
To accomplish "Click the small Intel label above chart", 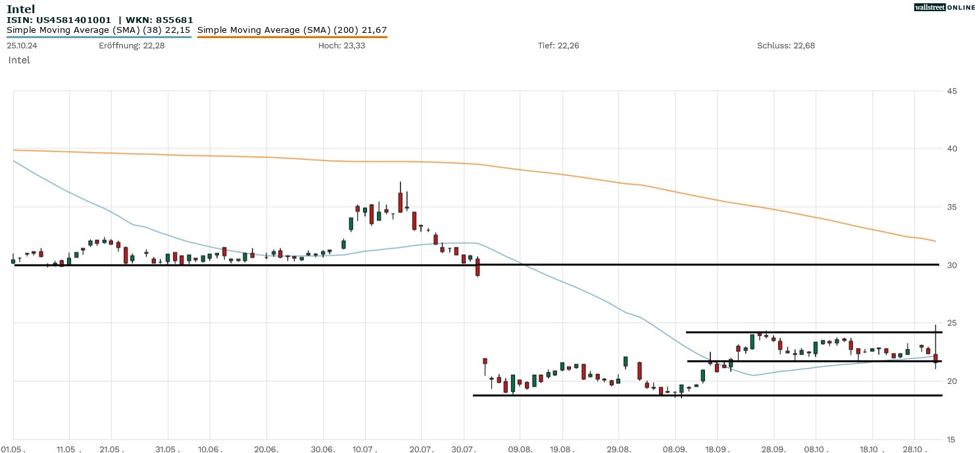I will tap(19, 60).
